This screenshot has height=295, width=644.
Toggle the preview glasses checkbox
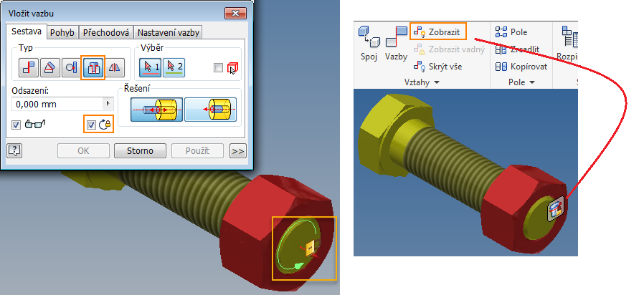tap(16, 125)
